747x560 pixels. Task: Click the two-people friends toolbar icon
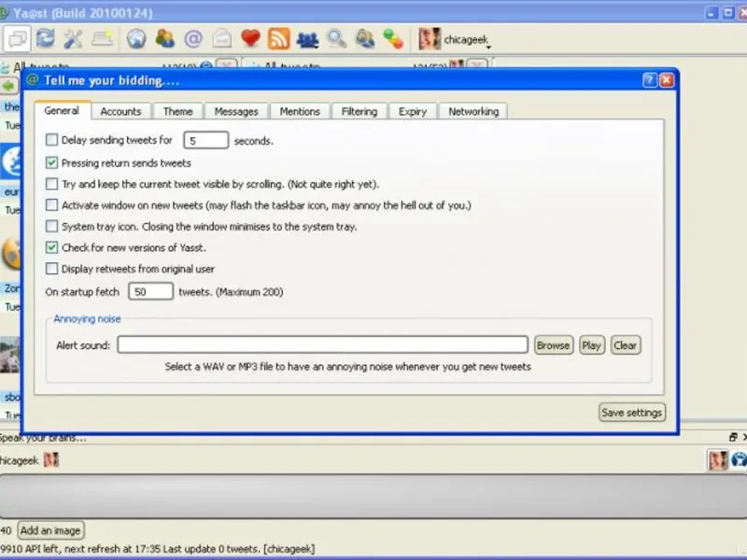tap(164, 38)
